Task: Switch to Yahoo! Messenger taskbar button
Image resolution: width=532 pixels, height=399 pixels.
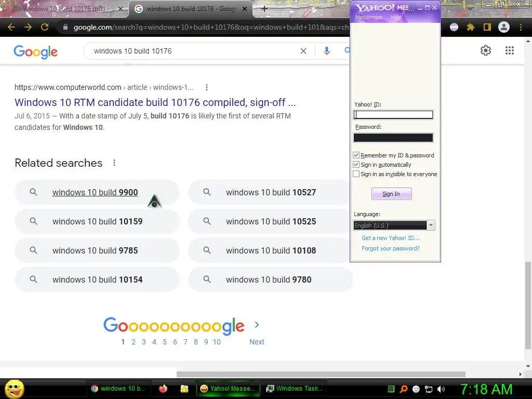Action: tap(228, 389)
